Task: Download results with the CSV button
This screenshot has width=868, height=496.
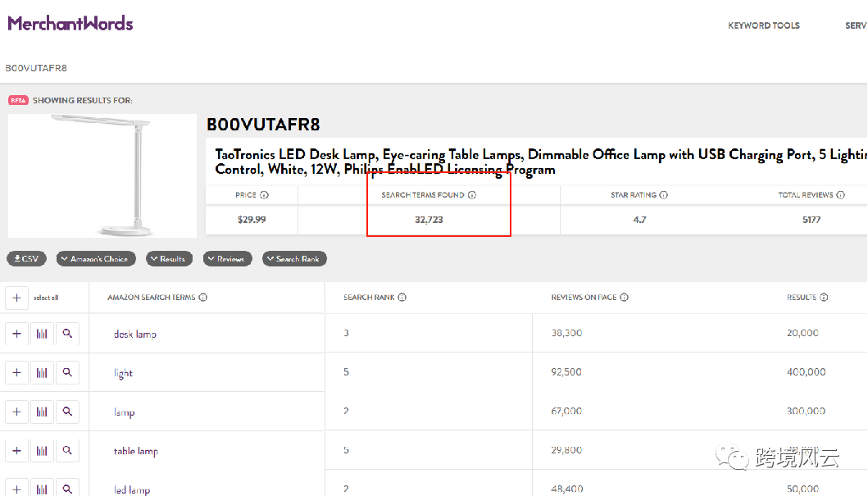Action: [26, 258]
